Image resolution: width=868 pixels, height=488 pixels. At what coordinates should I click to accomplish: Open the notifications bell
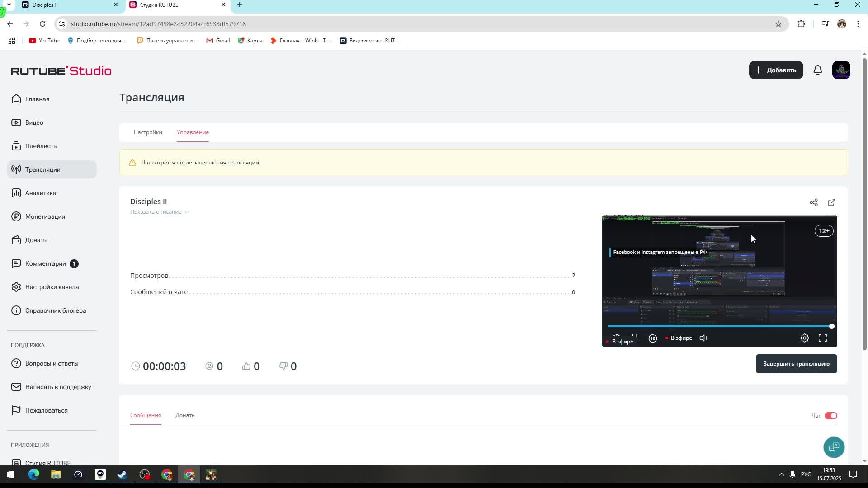[817, 70]
